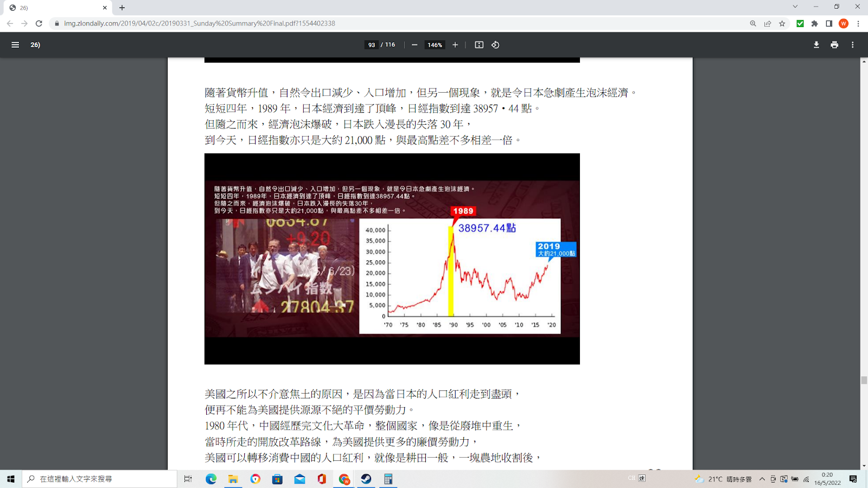Click the address bar URL
The width and height of the screenshot is (868, 488).
click(200, 23)
